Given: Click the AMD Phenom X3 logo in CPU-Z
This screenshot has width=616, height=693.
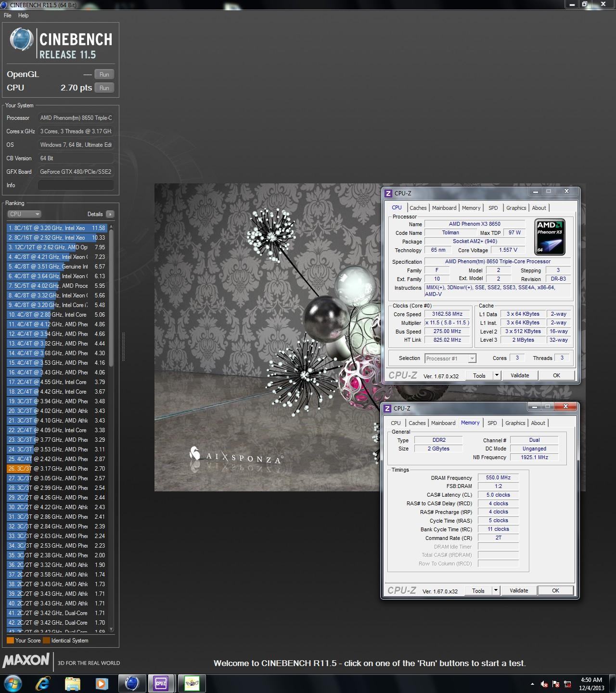Looking at the screenshot, I should 550,237.
